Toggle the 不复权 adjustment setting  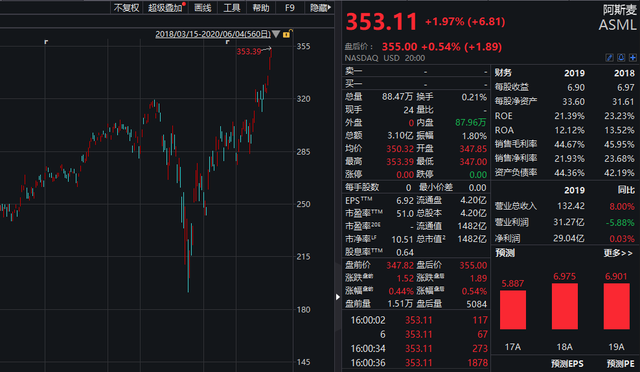pyautogui.click(x=126, y=8)
